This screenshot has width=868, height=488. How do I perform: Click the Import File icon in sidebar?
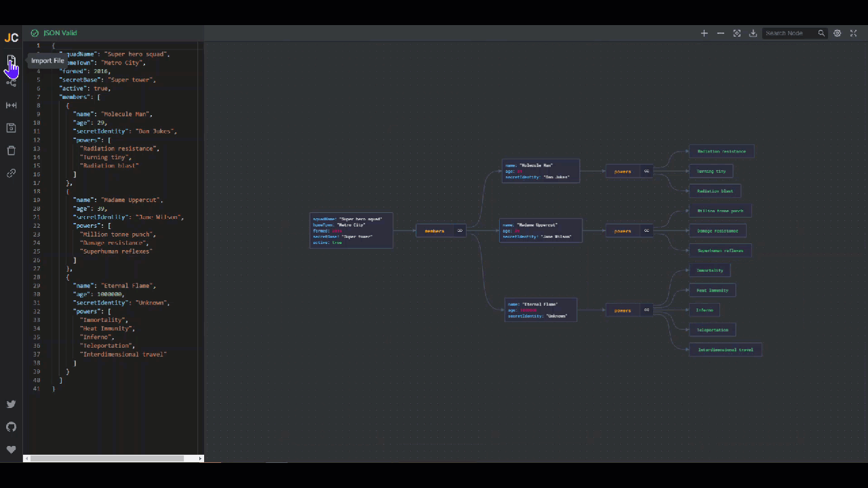pos(11,60)
